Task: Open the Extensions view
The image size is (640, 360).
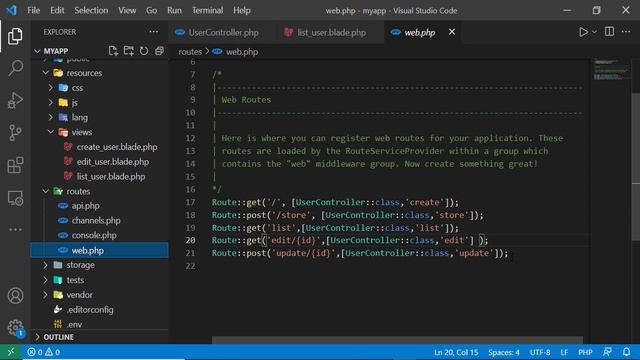Action: (x=16, y=165)
